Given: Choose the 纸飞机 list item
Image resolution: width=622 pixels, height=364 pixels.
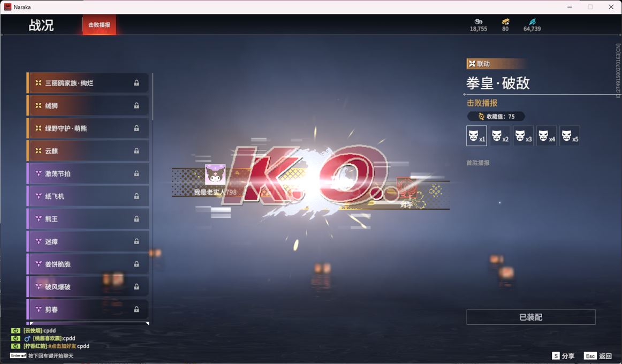Looking at the screenshot, I should point(88,196).
